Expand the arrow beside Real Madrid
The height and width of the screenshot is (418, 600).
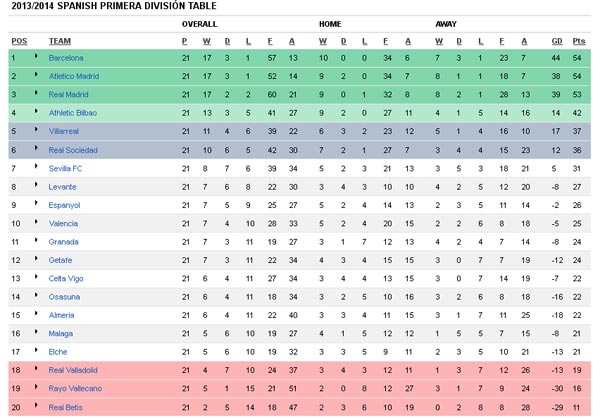point(36,93)
